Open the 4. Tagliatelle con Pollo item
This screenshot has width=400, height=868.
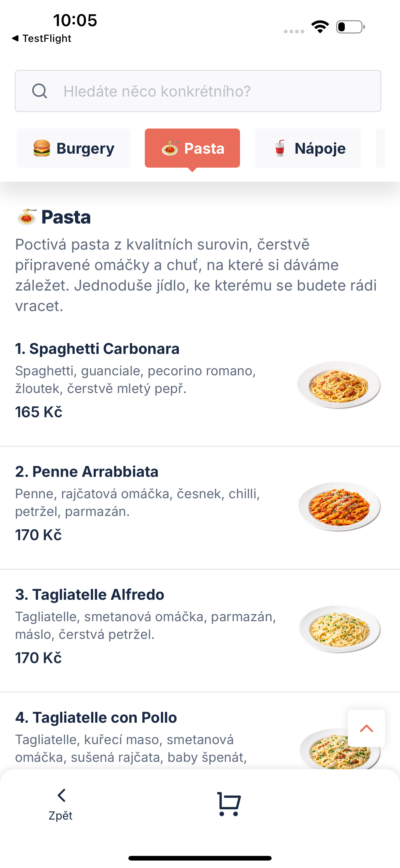tap(200, 731)
